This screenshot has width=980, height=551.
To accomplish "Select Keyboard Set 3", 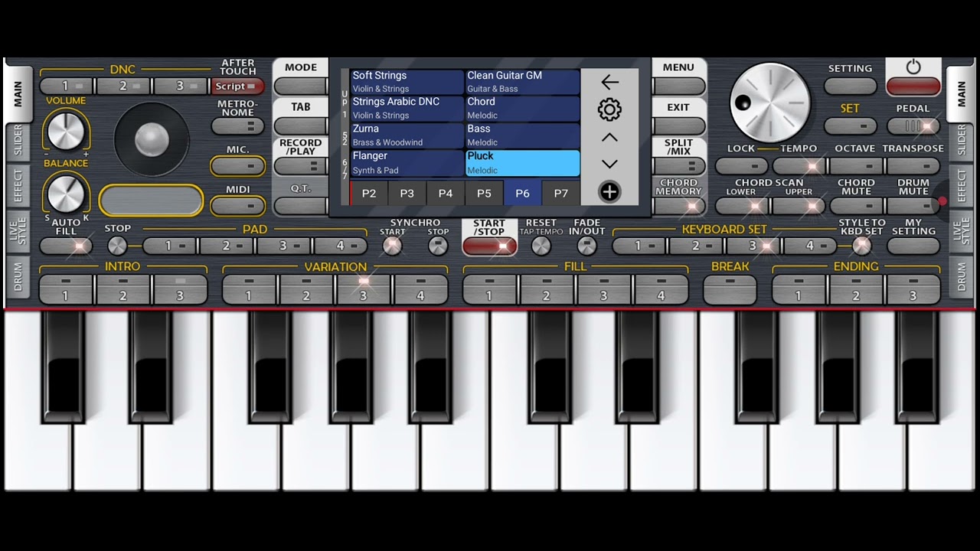I will point(753,246).
